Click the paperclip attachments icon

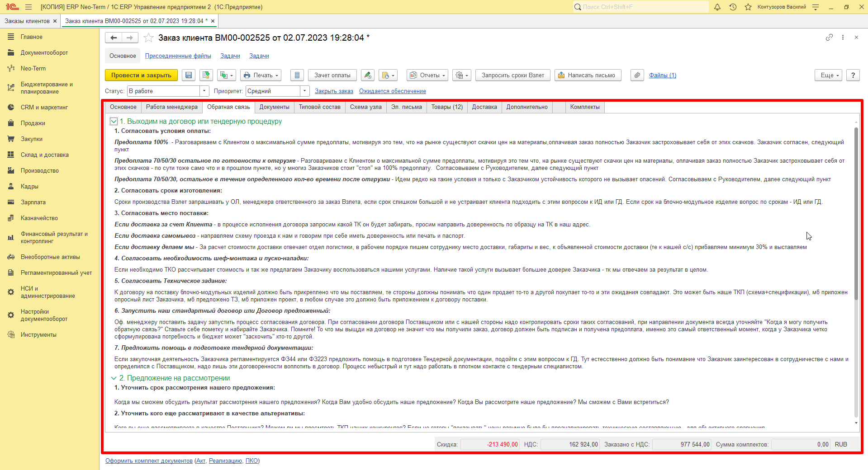point(637,75)
